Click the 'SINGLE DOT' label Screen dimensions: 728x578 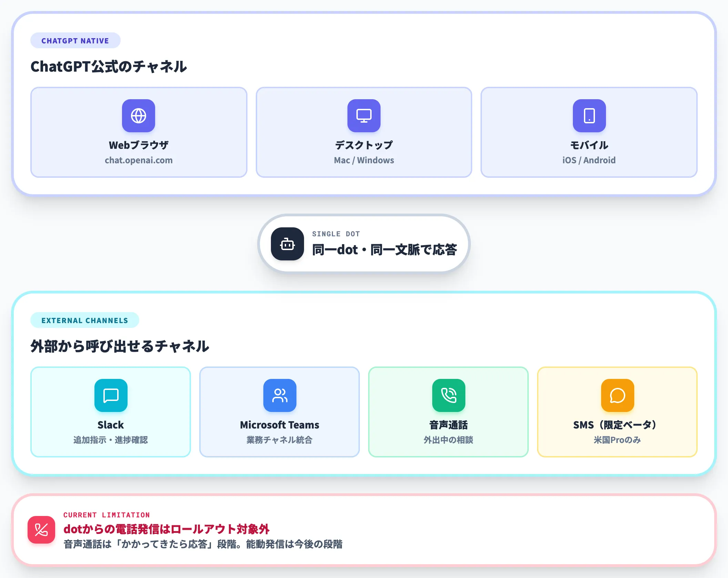336,234
